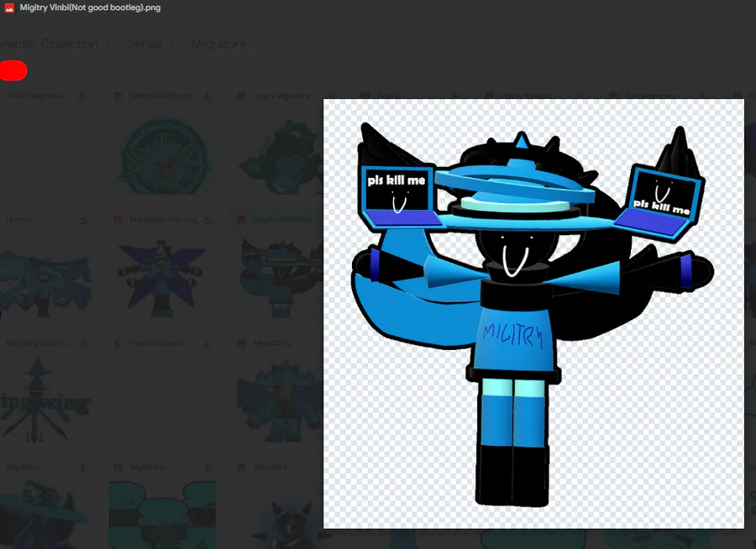Select the 'Migrating to som...' file name
The height and width of the screenshot is (549, 756).
pyautogui.click(x=38, y=343)
